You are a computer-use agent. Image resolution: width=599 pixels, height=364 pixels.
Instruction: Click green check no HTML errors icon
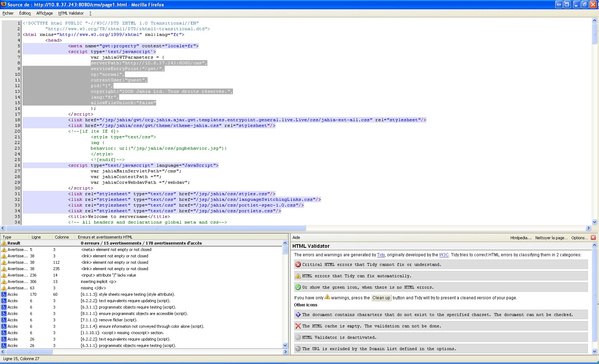[x=298, y=287]
